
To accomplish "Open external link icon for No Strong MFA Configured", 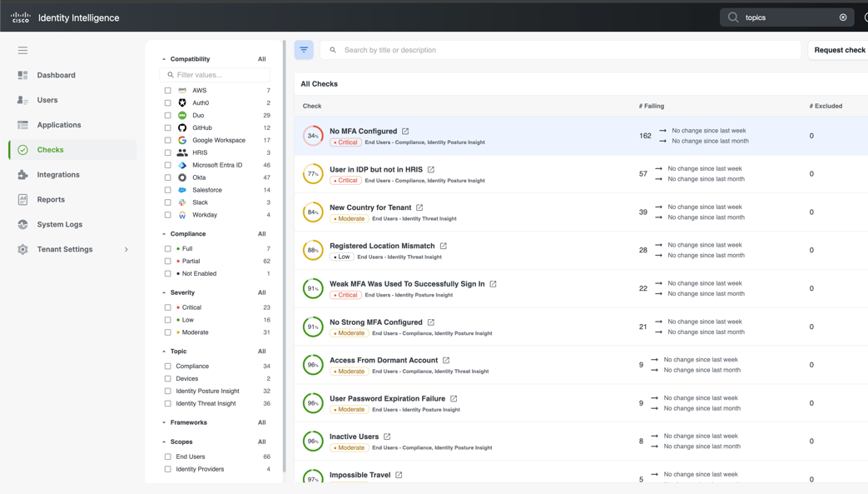I will (x=431, y=322).
